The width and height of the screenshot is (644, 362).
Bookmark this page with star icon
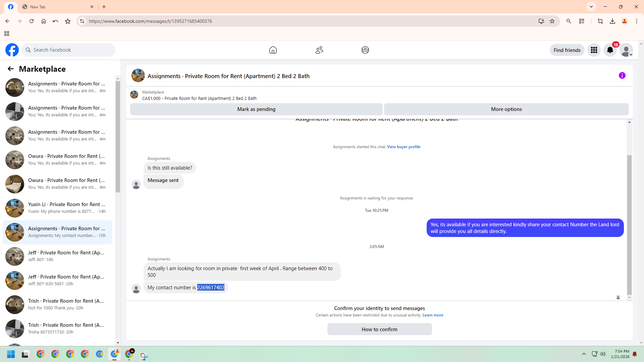coord(552,21)
